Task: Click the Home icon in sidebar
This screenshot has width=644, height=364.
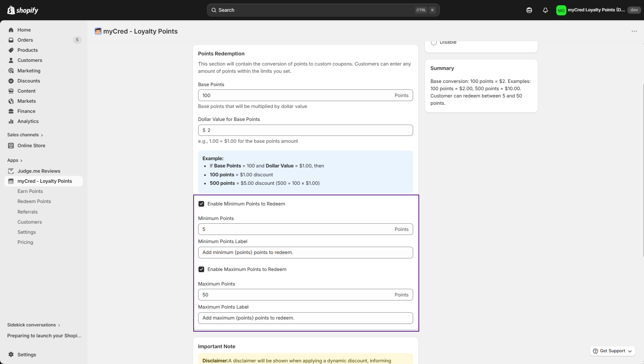Action: click(x=11, y=30)
